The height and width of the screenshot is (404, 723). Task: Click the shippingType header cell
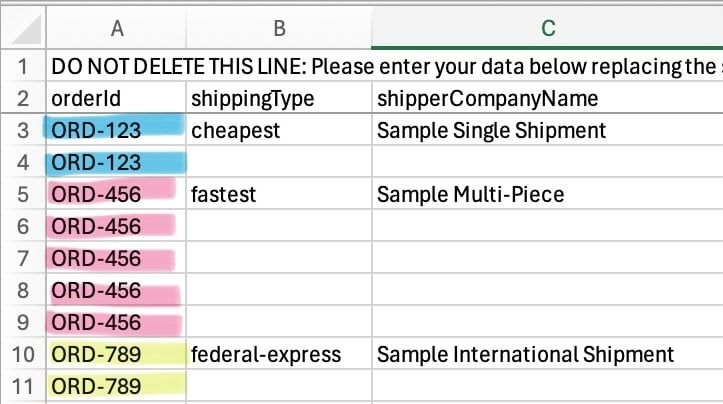point(277,98)
